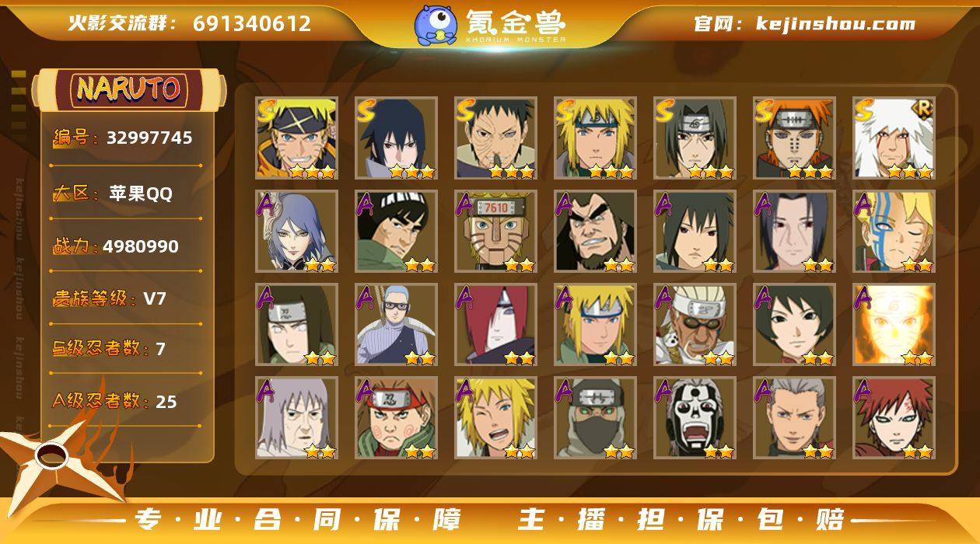This screenshot has width=980, height=544.
Task: Select the blue-haired Konan A-rank portrait
Action: 296,232
